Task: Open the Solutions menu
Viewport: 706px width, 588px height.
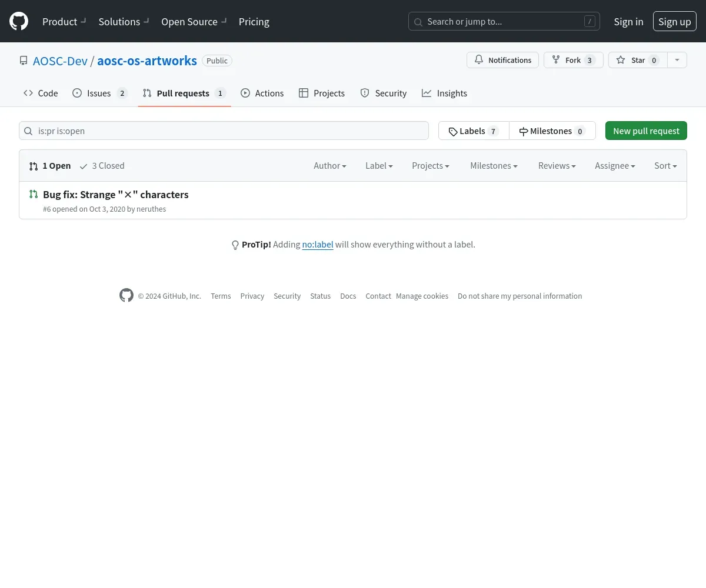Action: pos(124,22)
